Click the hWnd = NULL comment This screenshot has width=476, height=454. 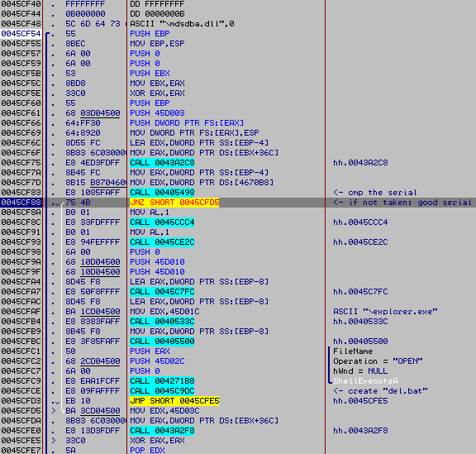[360, 371]
